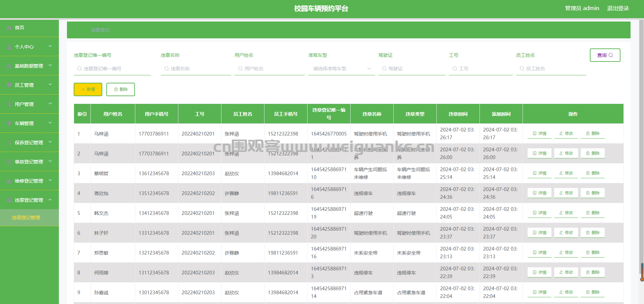This screenshot has height=304, width=644.
Task: Open 员工管理 sidebar menu
Action: (29, 85)
